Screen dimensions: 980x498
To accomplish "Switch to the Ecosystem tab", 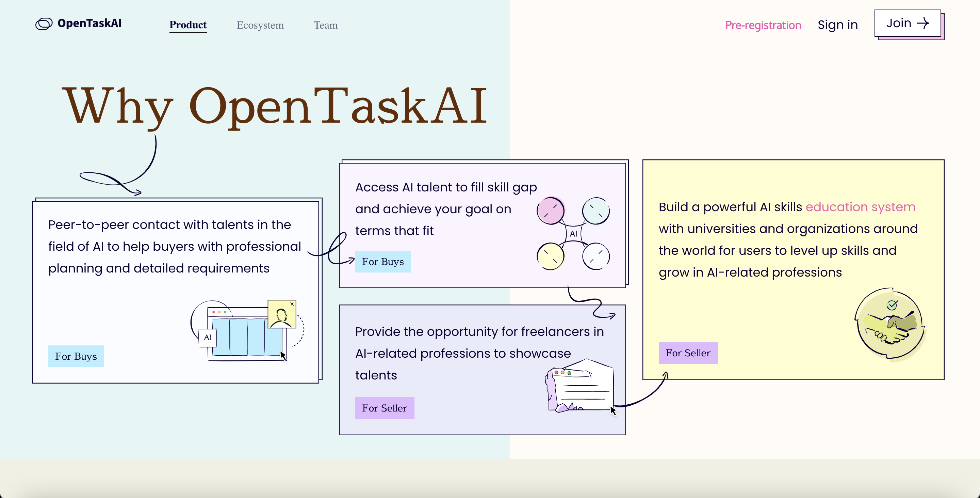I will [x=260, y=25].
